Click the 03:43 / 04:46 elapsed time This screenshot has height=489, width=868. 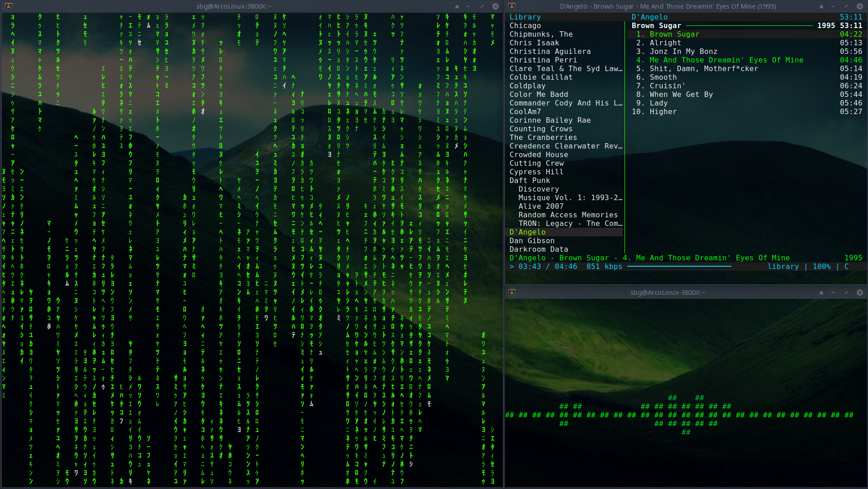[x=548, y=267]
